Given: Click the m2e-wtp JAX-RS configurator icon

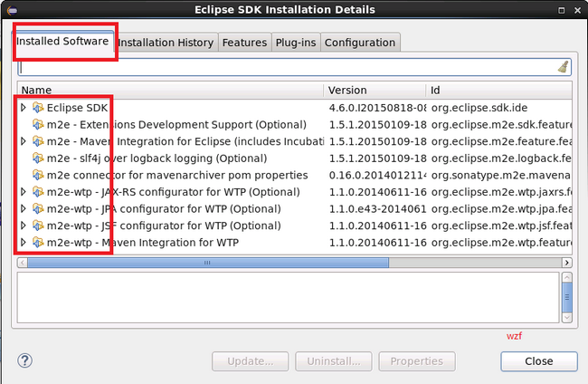Looking at the screenshot, I should (38, 192).
